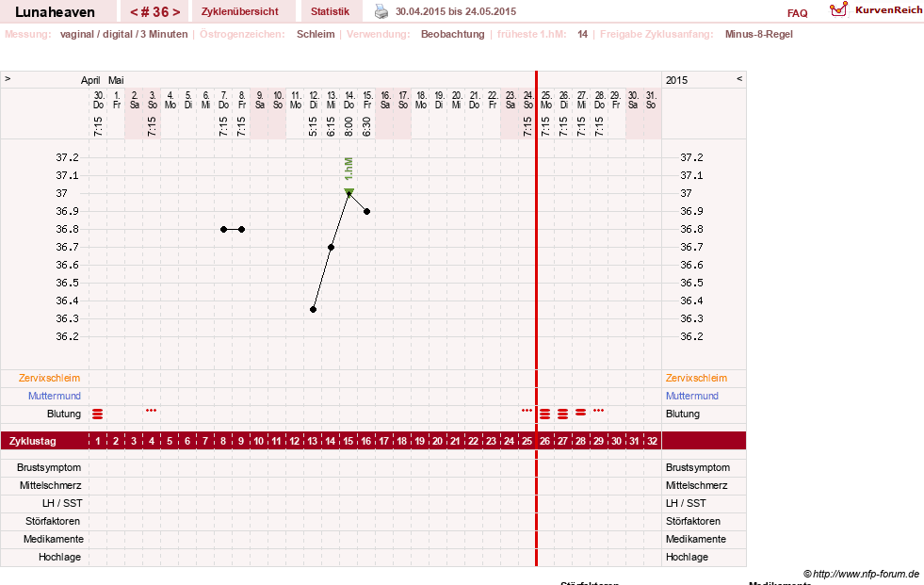The image size is (924, 585).
Task: Click temperature point at 36.8 on day 9
Action: tap(242, 229)
